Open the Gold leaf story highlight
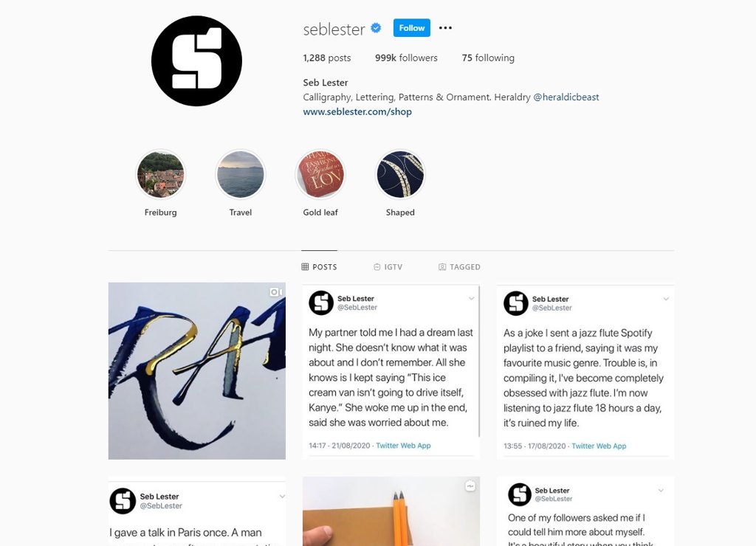 pyautogui.click(x=320, y=174)
